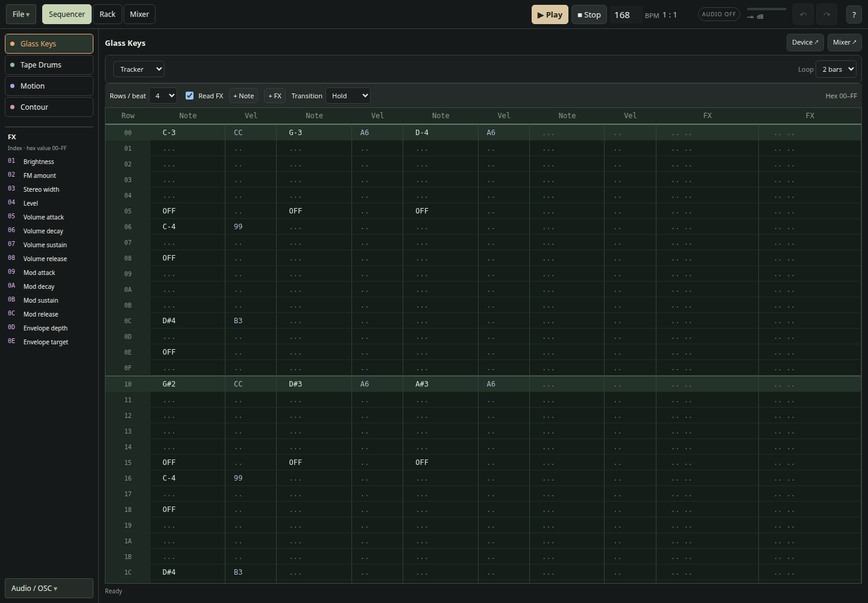
Task: Select FX 05 Volume attack
Action: (x=49, y=217)
